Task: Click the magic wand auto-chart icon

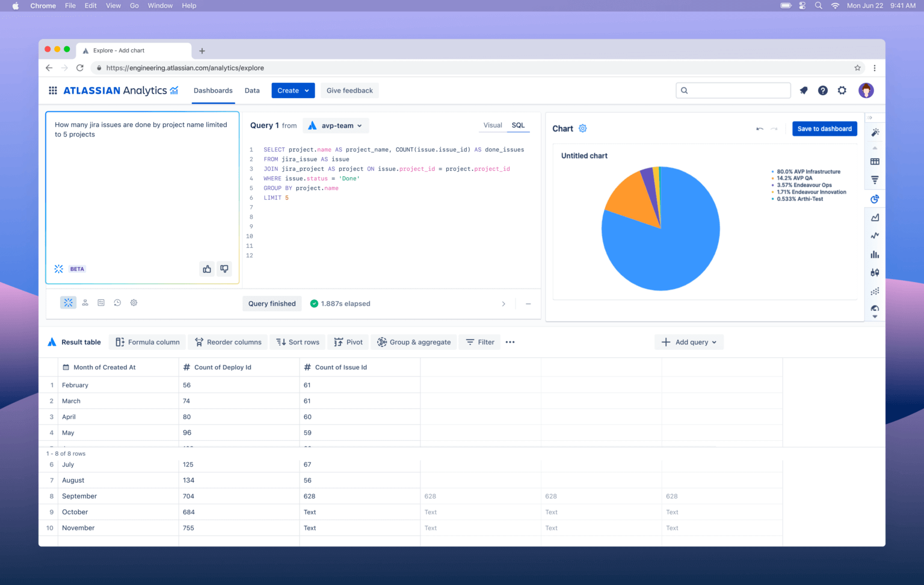Action: 875,132
